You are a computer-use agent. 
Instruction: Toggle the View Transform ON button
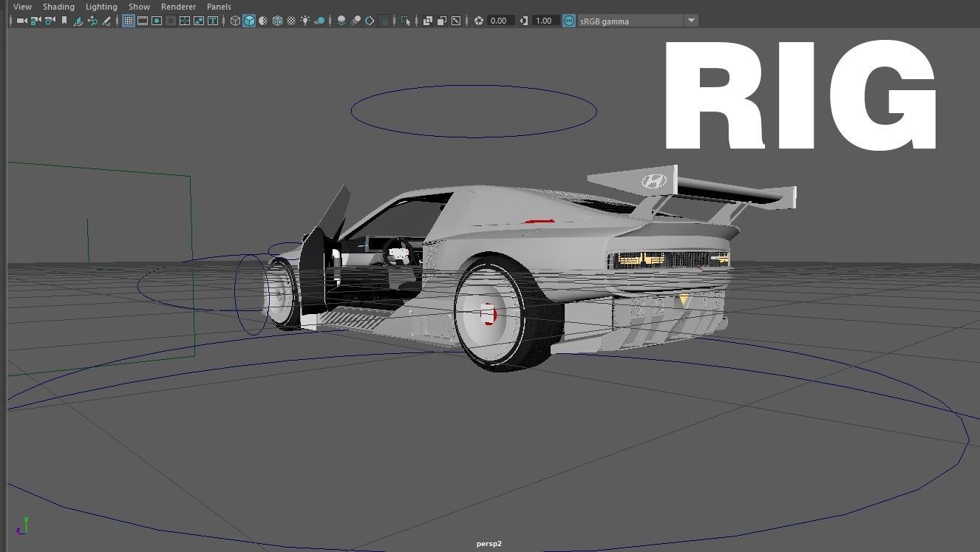coord(568,21)
